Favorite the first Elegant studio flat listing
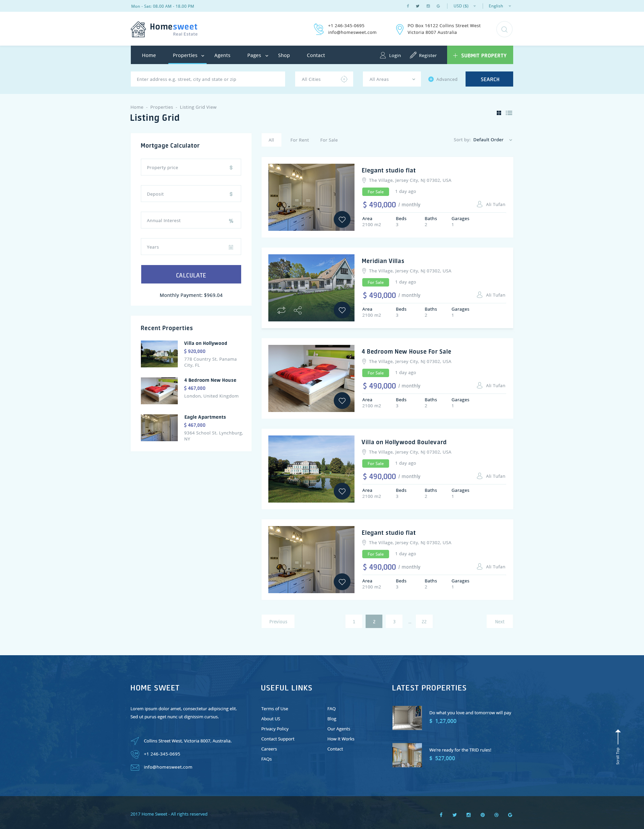Viewport: 644px width, 829px height. (x=342, y=219)
